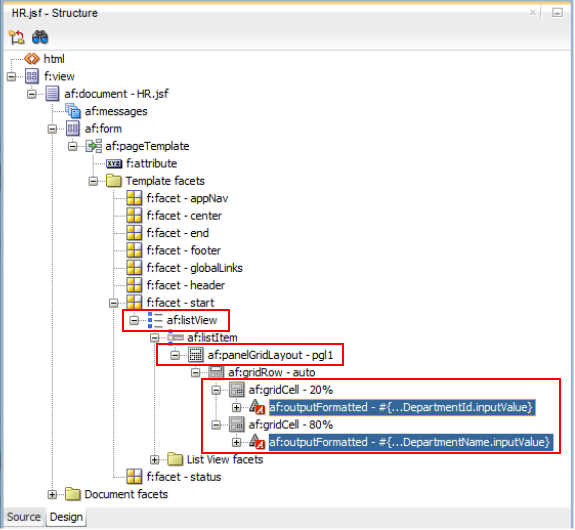Collapse the af:document node
575x530 pixels.
click(x=32, y=94)
